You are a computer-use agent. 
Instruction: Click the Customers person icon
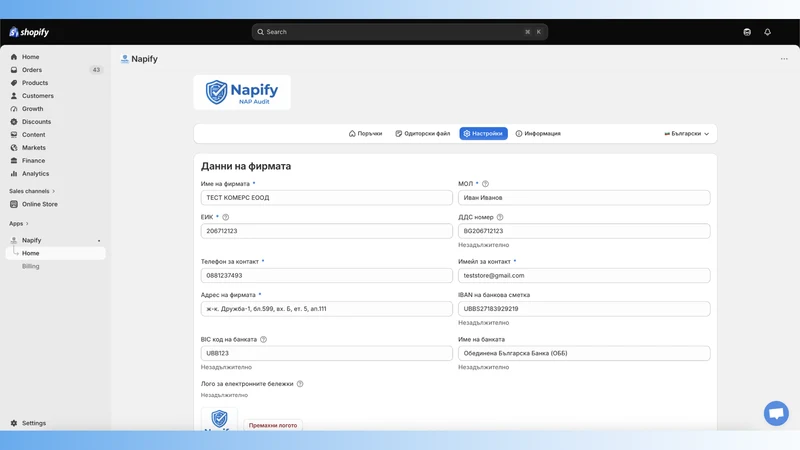14,96
